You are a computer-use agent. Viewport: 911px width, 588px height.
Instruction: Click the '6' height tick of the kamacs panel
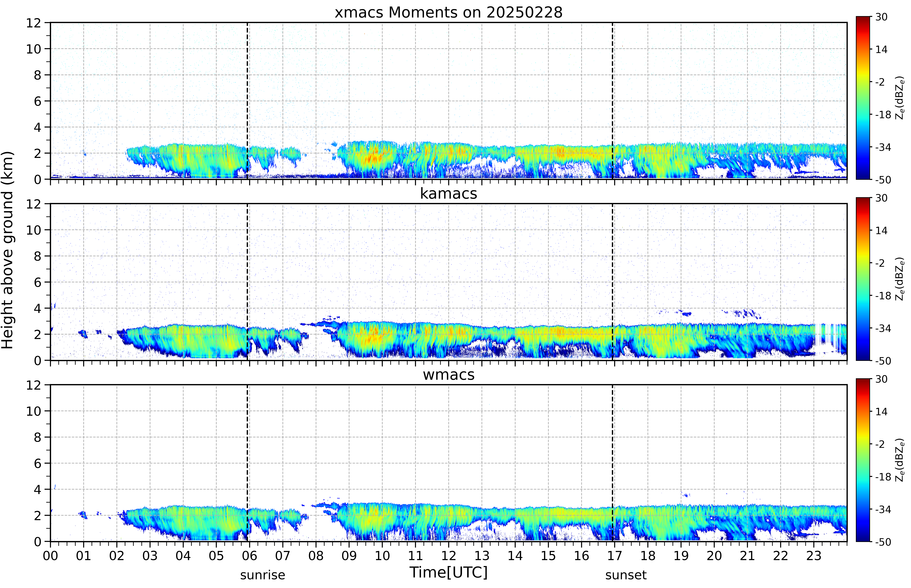point(37,282)
